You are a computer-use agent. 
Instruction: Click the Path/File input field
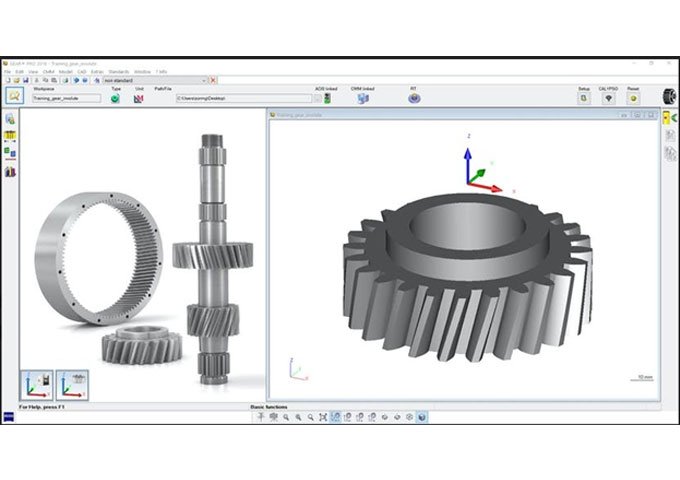click(240, 99)
